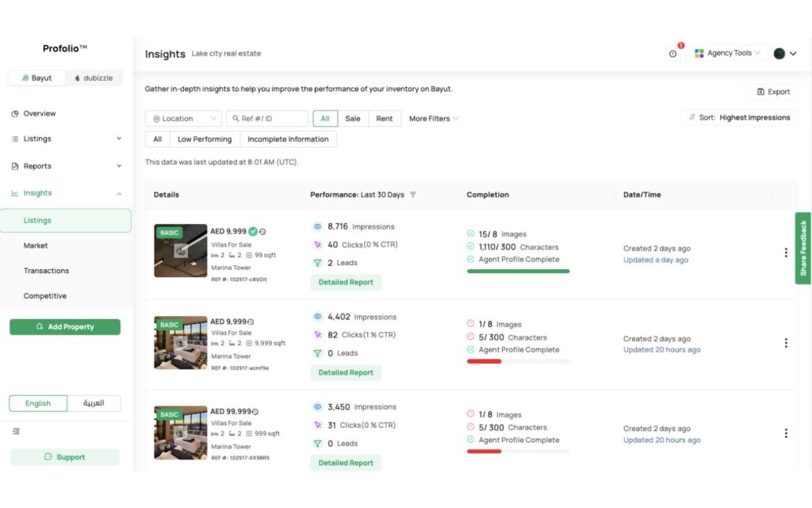Open Insights Listings submenu item

tap(66, 221)
